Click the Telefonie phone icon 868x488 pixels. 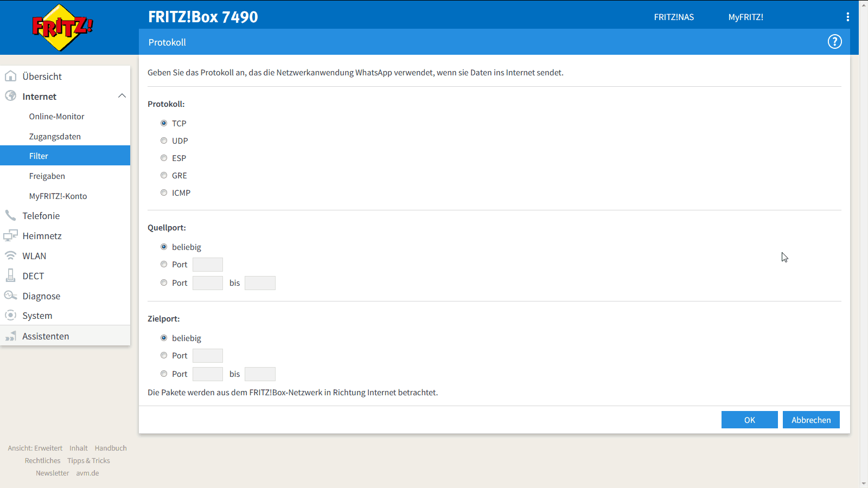pos(10,215)
